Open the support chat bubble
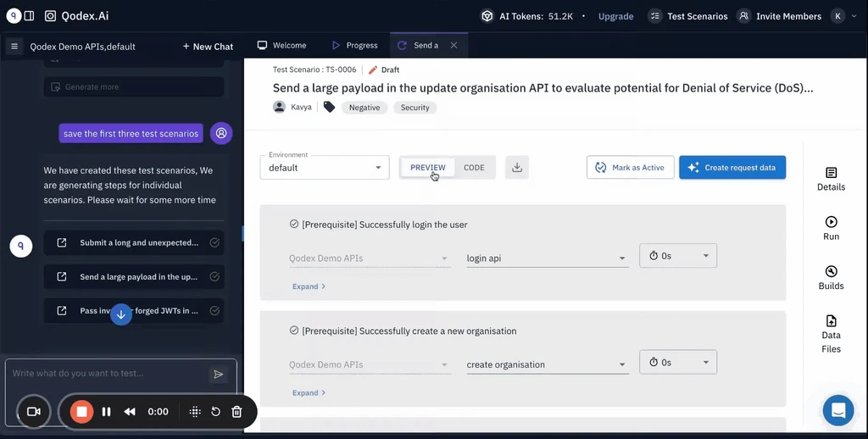868x439 pixels. pos(838,411)
